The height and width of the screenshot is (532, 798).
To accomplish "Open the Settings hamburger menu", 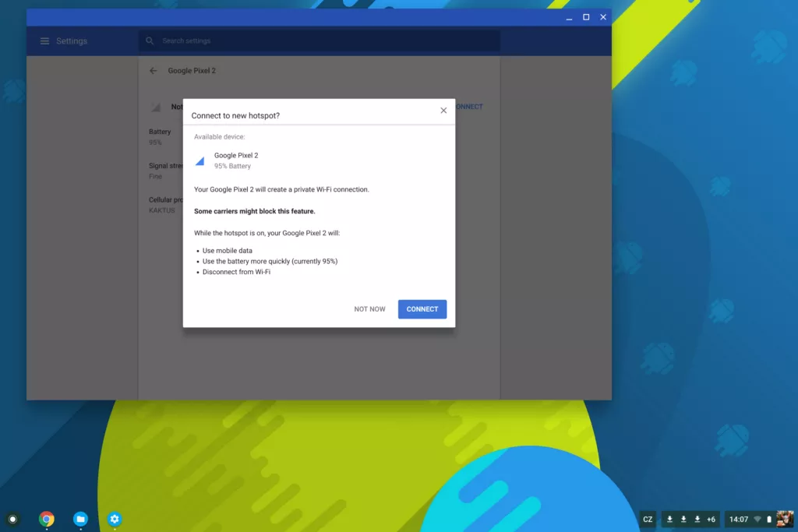I will coord(44,41).
